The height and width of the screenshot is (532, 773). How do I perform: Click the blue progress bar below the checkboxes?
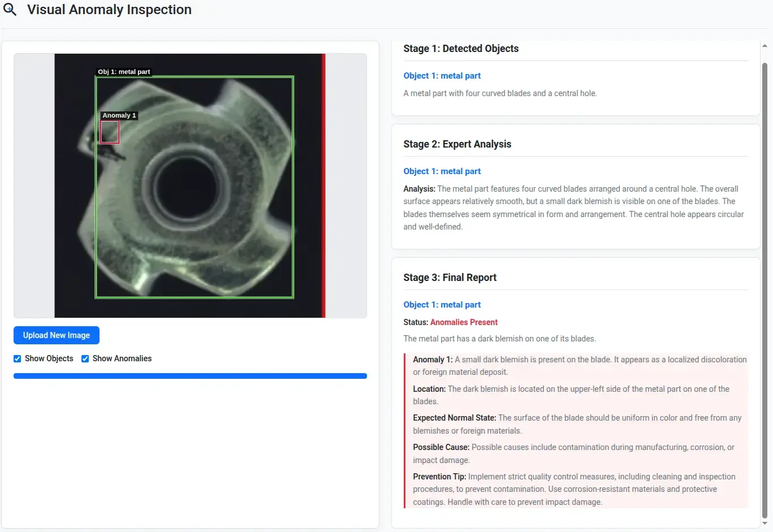tap(190, 376)
